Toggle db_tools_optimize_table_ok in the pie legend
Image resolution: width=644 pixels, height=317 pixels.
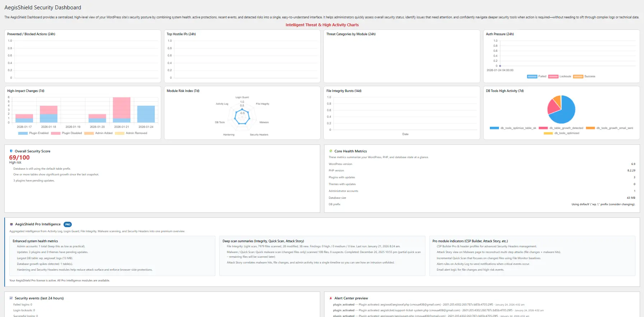point(513,128)
